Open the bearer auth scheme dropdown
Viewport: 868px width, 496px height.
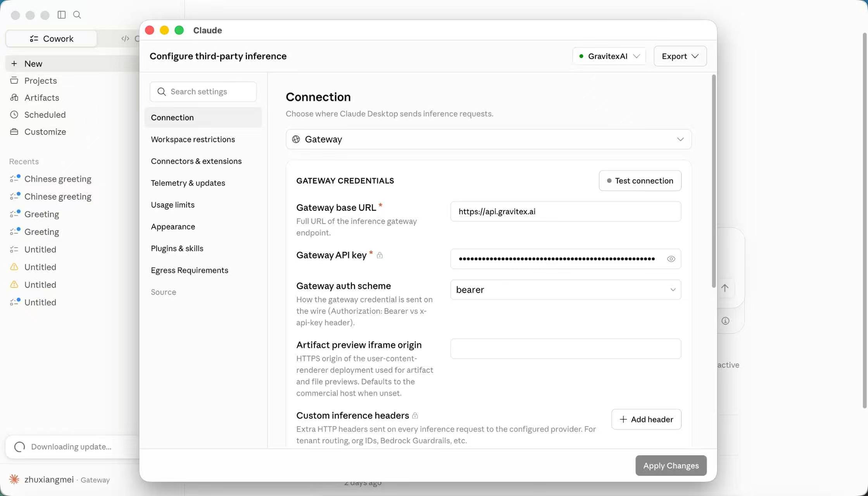(x=566, y=290)
